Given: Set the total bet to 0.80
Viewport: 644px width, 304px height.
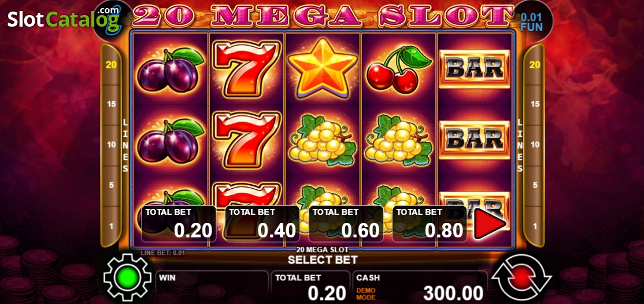Looking at the screenshot, I should pos(430,224).
